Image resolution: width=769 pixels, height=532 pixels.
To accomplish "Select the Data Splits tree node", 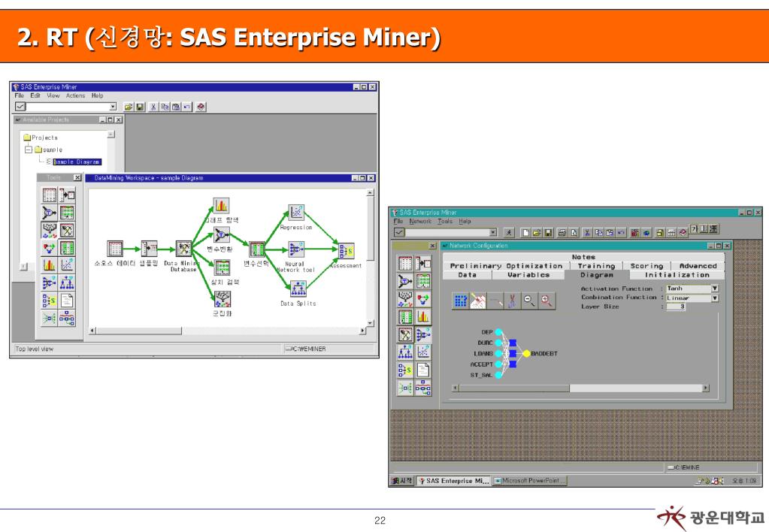I will (298, 289).
